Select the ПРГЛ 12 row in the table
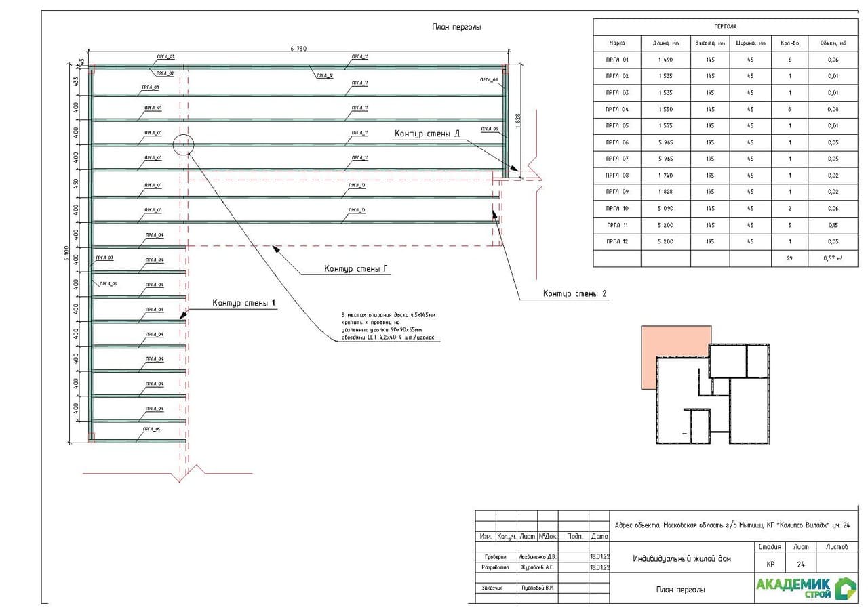The width and height of the screenshot is (868, 614). coord(724,241)
